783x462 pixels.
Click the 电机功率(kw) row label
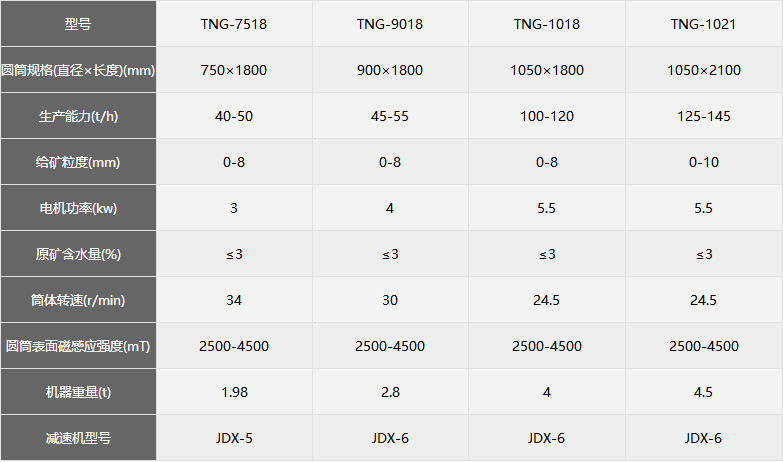pos(78,208)
